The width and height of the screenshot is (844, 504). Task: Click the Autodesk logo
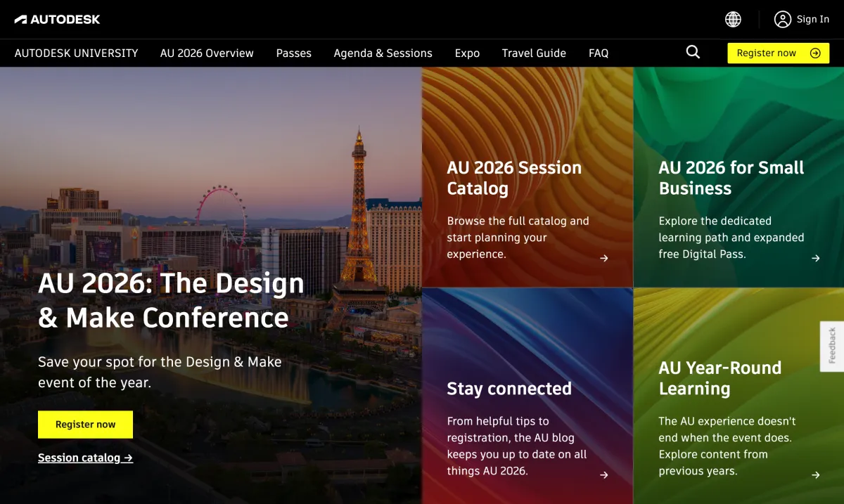[x=57, y=19]
